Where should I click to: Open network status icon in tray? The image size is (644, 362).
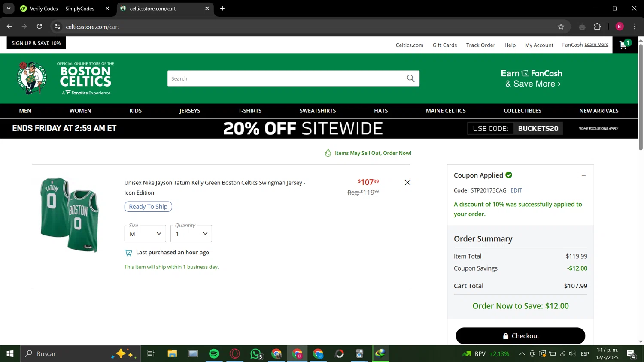coord(562,354)
